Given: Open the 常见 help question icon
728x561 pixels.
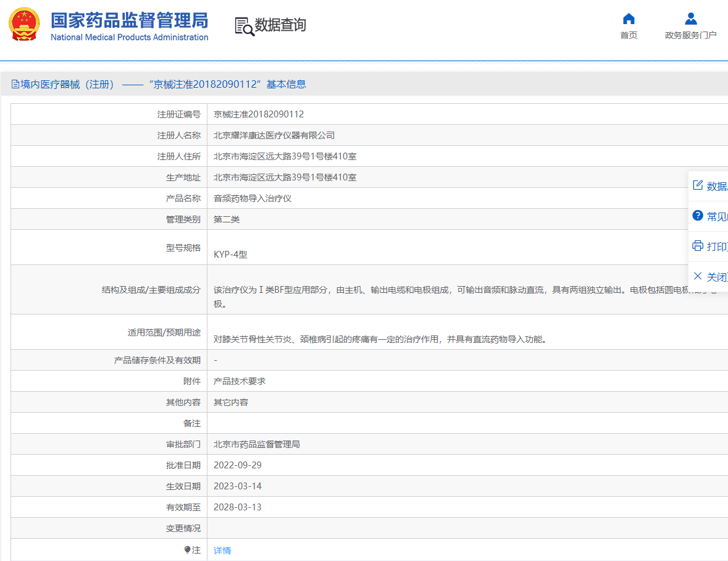Looking at the screenshot, I should [x=697, y=216].
